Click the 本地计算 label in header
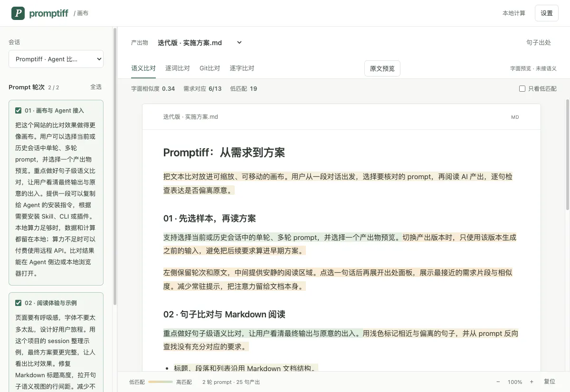Image resolution: width=570 pixels, height=392 pixels. [514, 13]
